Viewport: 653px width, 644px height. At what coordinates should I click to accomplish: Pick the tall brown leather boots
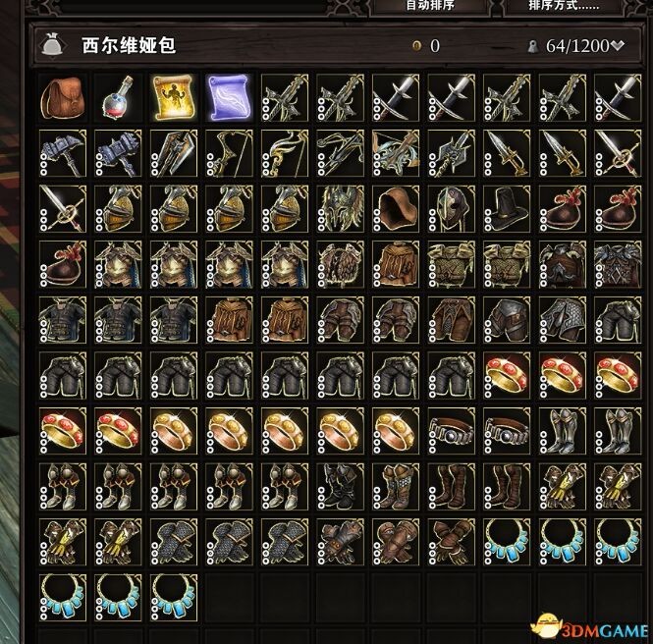click(452, 486)
